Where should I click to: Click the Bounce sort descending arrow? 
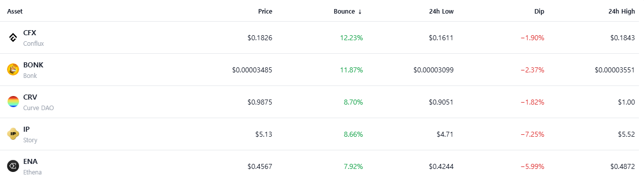point(360,11)
